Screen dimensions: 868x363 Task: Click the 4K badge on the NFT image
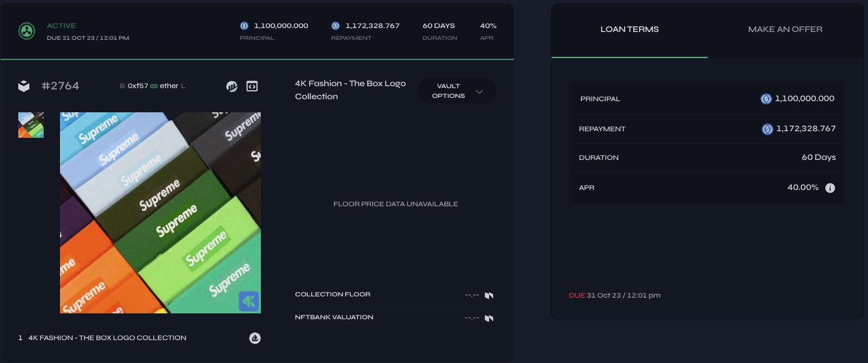pos(248,301)
